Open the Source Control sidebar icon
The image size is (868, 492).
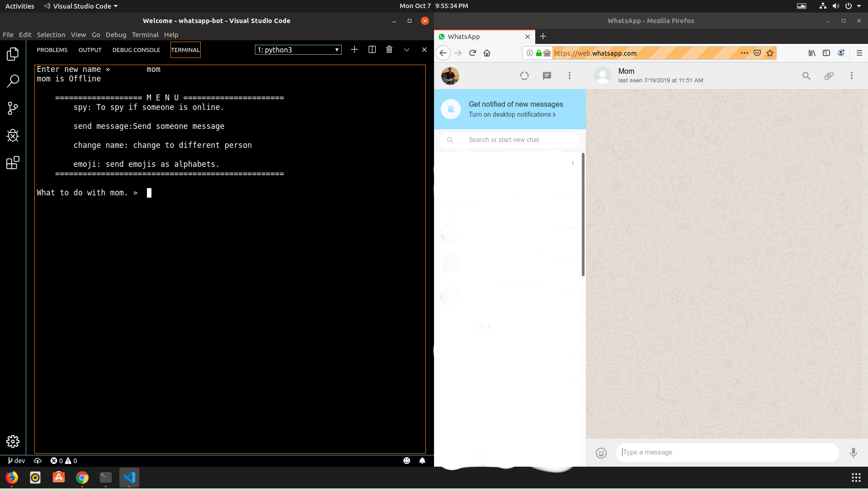point(13,109)
